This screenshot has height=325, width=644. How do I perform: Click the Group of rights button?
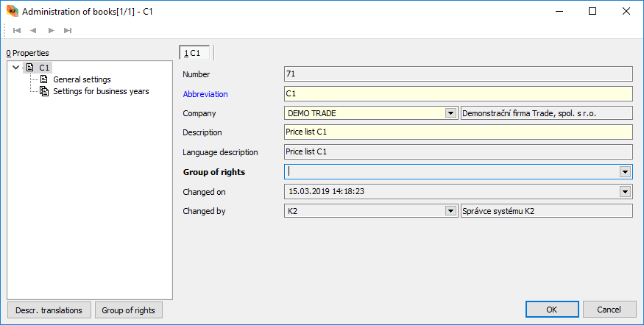128,310
